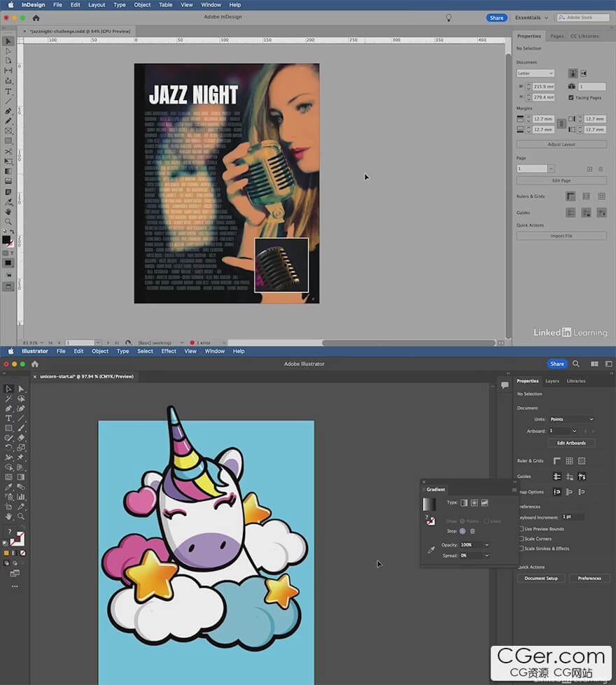Pick the Column Graph tool in Illustrator
Viewport: 616px width, 685px height.
coord(21,497)
